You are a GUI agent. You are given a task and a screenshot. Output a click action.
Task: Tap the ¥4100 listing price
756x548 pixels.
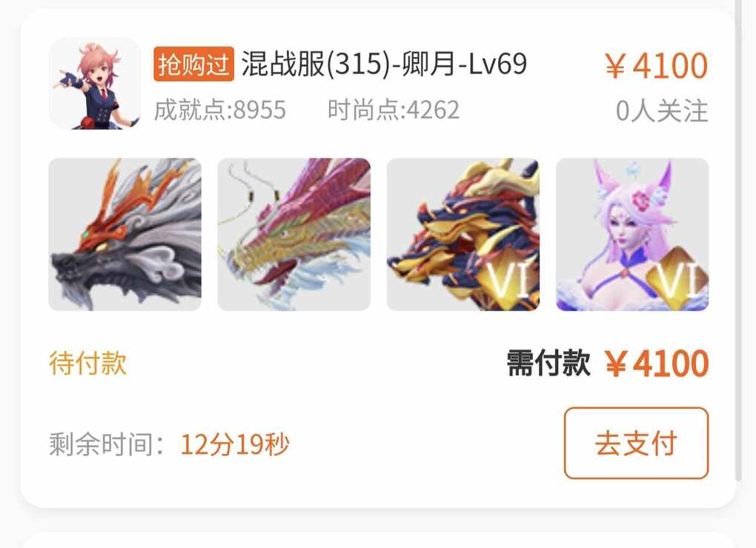click(x=656, y=65)
